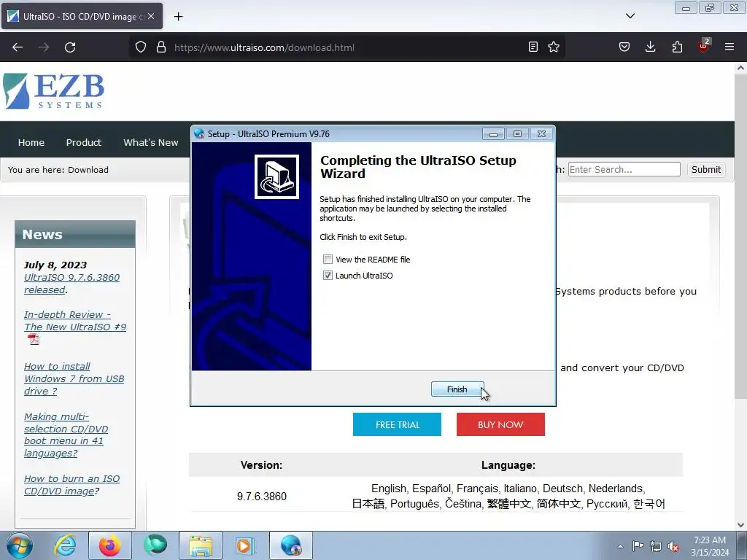This screenshot has height=560, width=747.
Task: Show hidden tray icons arrow
Action: pos(620,546)
